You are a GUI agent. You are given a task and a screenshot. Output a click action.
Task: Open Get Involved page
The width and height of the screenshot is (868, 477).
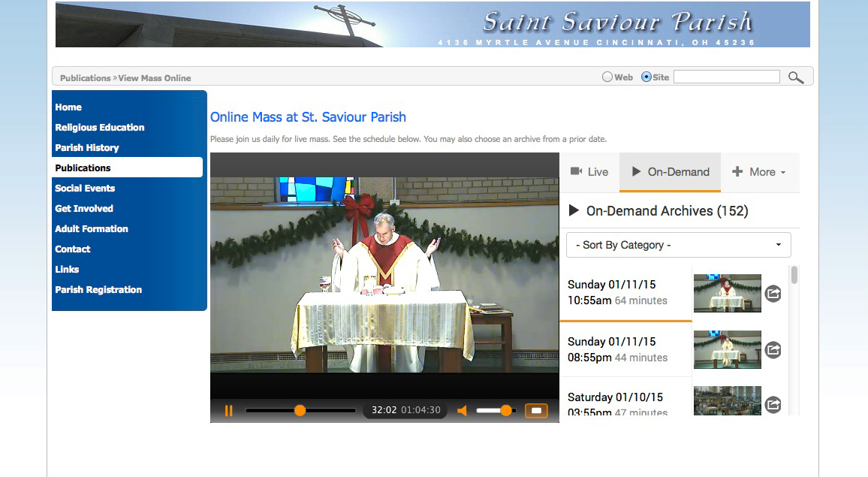(83, 209)
